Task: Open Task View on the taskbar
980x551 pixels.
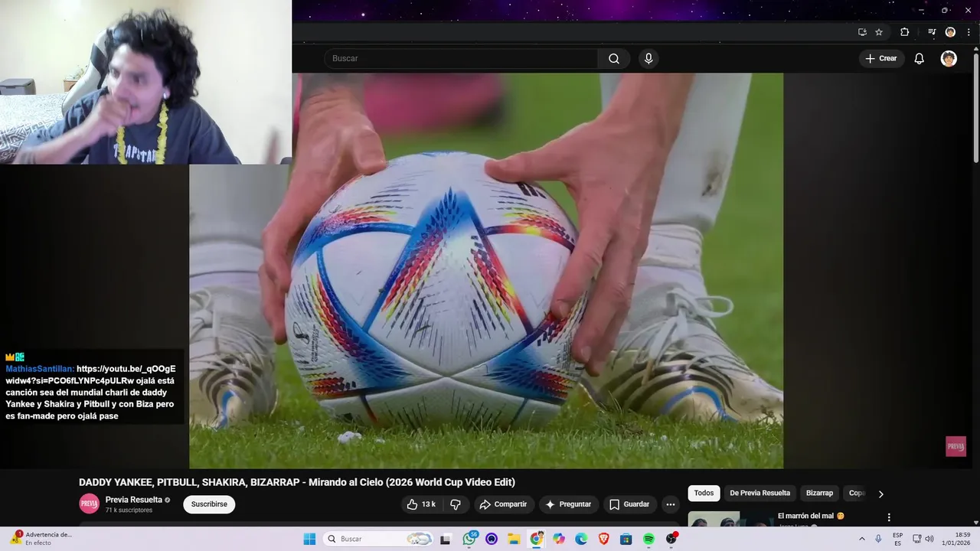Action: (445, 539)
